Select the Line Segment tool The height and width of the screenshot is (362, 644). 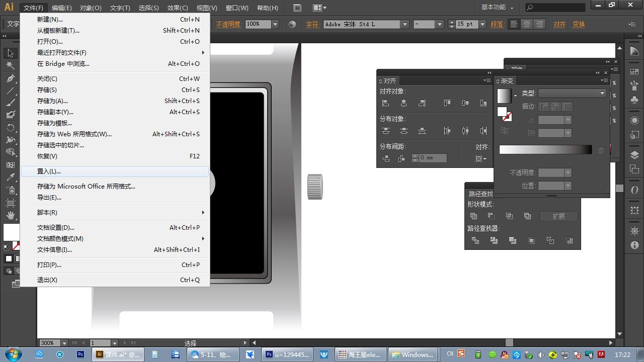(11, 90)
